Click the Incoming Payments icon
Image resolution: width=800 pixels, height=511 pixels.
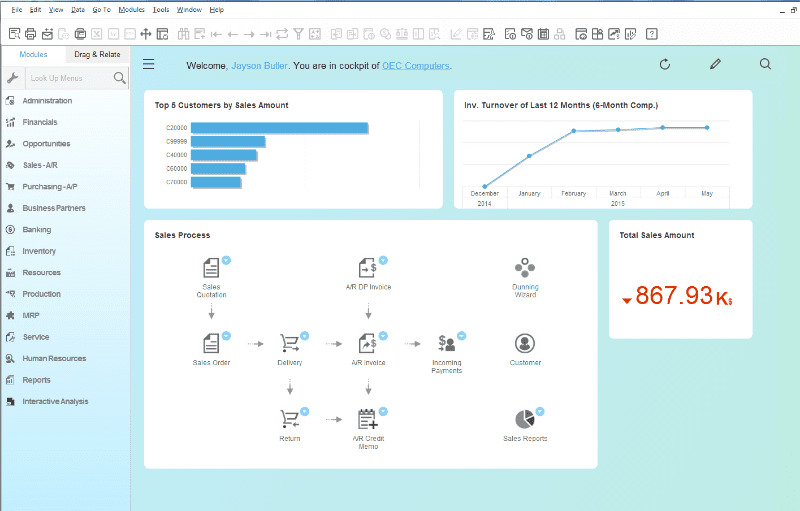447,343
